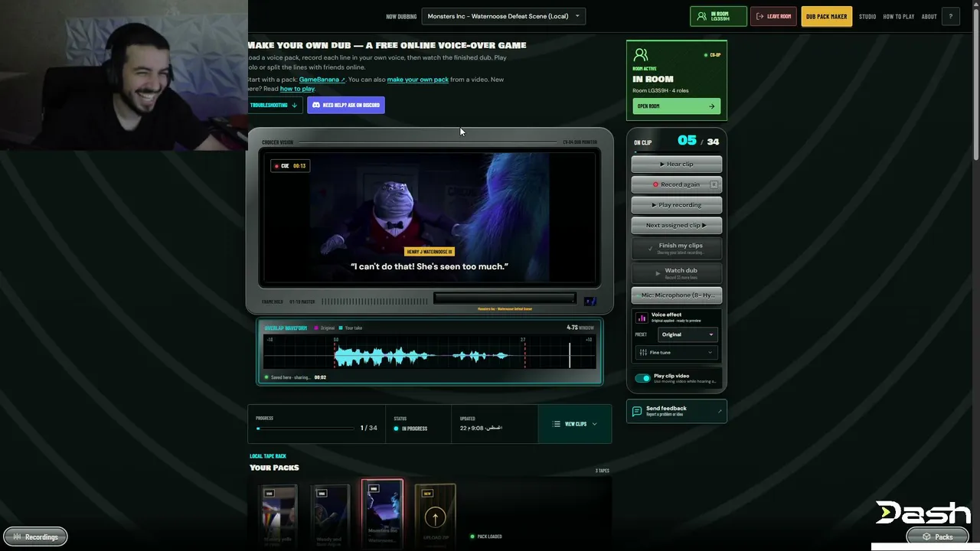Open the How To Play menu item
This screenshot has width=980, height=551.
[899, 16]
